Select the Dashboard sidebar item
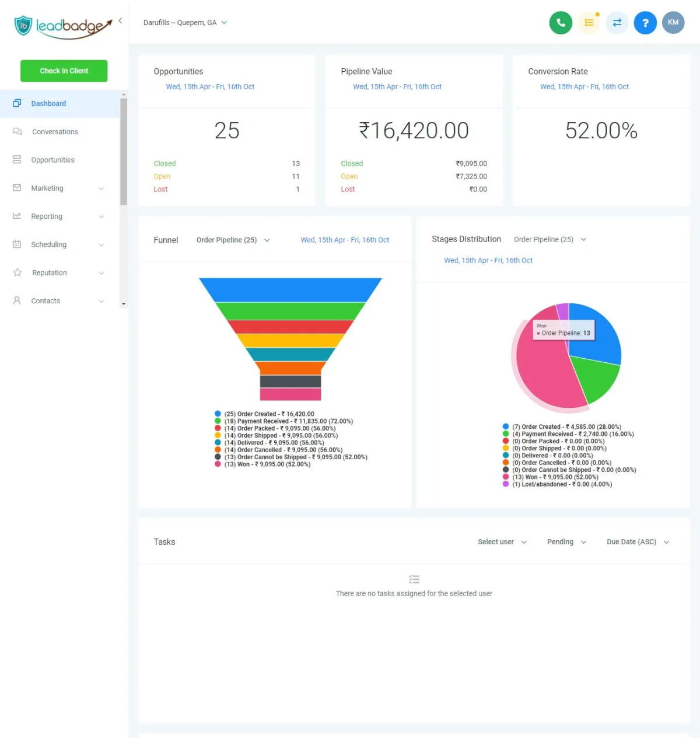 [60, 103]
